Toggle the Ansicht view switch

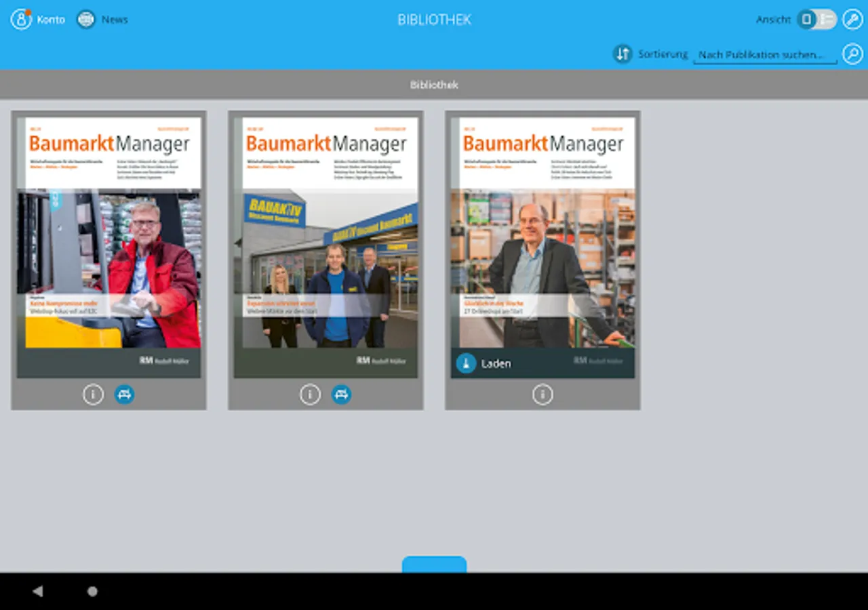click(x=816, y=19)
